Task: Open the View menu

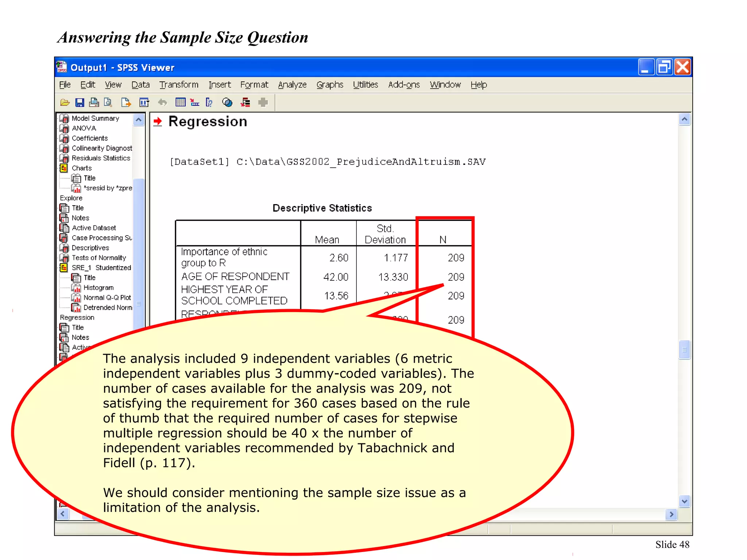Action: click(113, 85)
